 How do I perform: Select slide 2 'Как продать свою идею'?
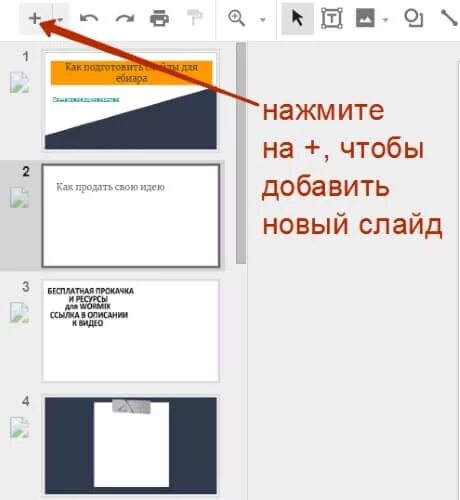click(x=131, y=216)
